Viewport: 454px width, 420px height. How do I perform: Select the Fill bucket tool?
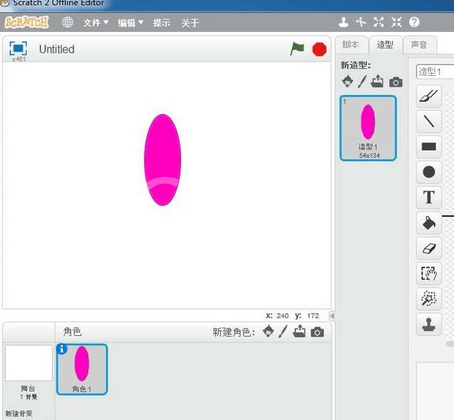[x=429, y=223]
